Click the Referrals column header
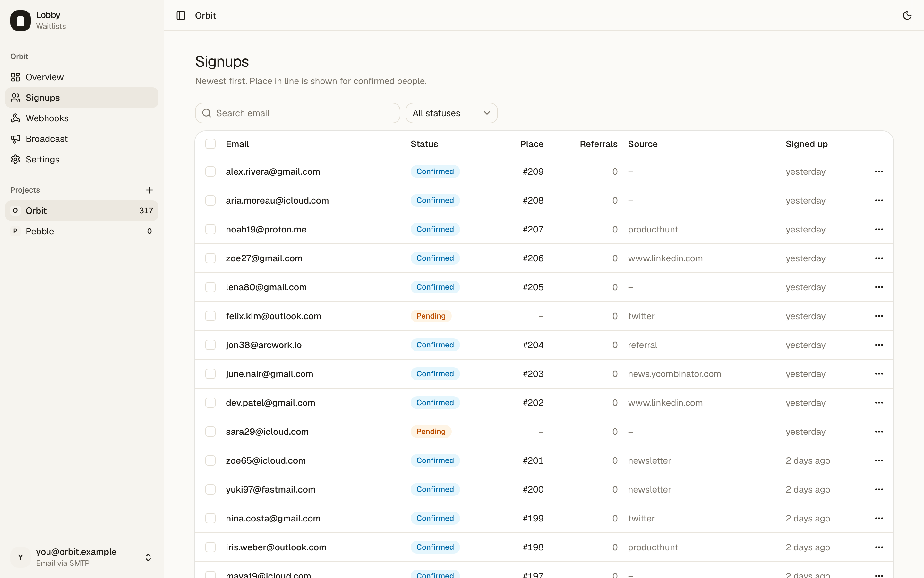Image resolution: width=924 pixels, height=578 pixels. pos(598,144)
